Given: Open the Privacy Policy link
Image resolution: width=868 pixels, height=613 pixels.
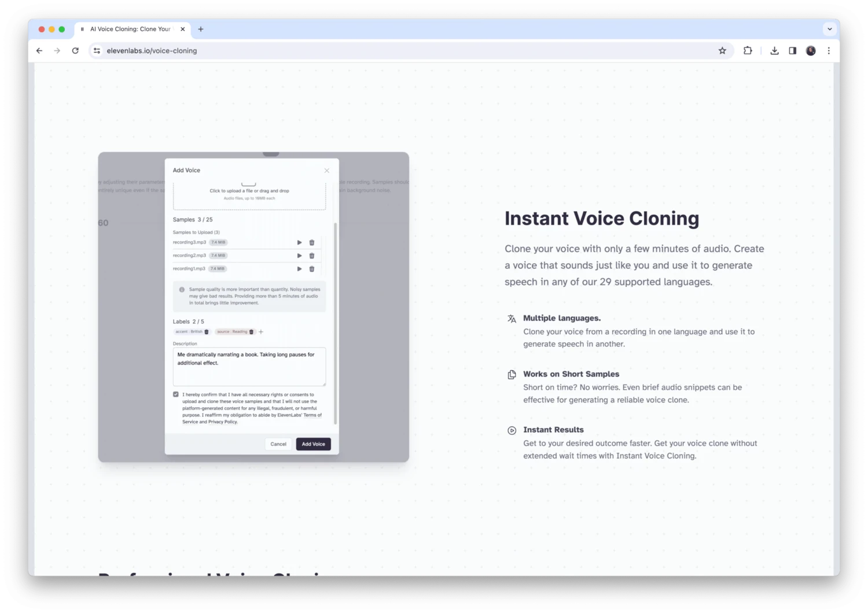Looking at the screenshot, I should point(223,422).
